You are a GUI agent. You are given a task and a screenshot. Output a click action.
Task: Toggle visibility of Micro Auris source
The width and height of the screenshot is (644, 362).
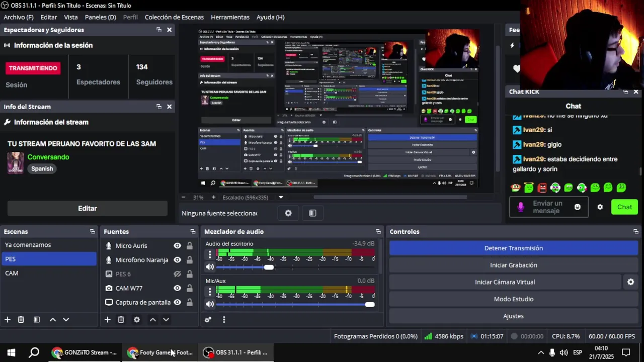[x=177, y=246]
